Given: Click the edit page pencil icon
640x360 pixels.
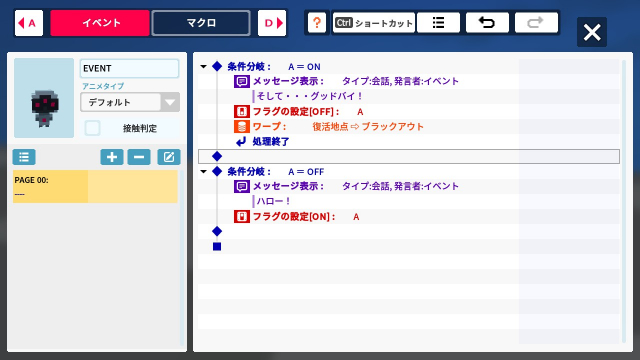Looking at the screenshot, I should coord(169,157).
